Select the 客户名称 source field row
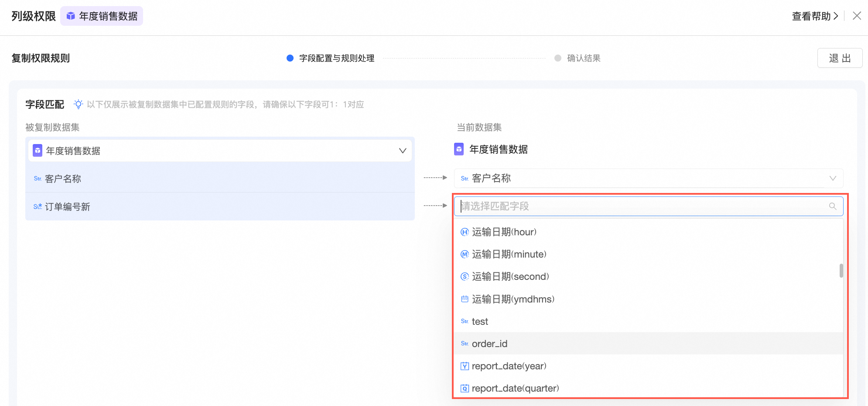The width and height of the screenshot is (868, 406). pyautogui.click(x=220, y=179)
